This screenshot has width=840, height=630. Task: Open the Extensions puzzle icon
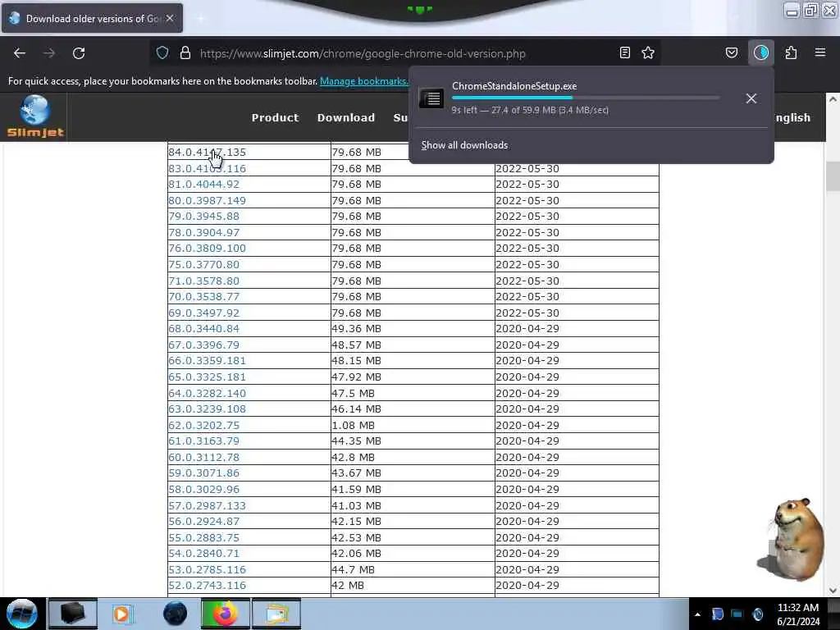[x=791, y=52]
